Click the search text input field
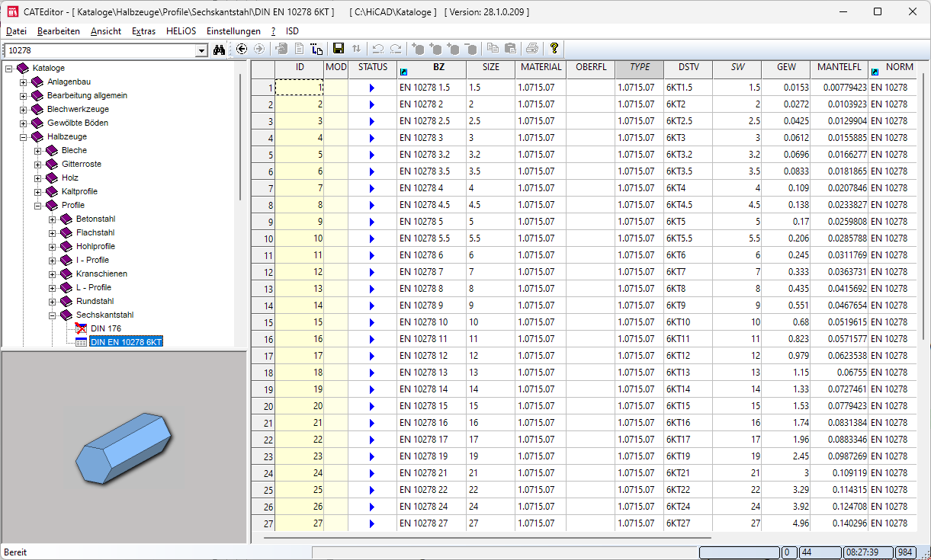The width and height of the screenshot is (931, 560). coord(99,50)
